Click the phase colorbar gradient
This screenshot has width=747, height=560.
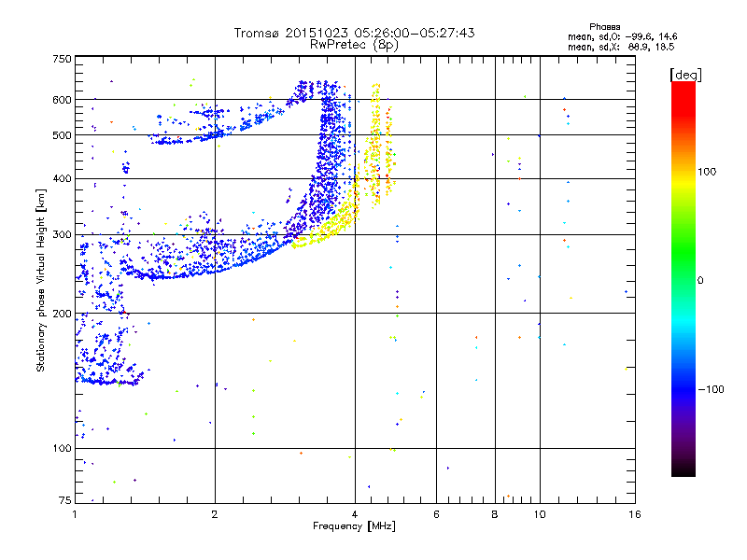coord(684,278)
